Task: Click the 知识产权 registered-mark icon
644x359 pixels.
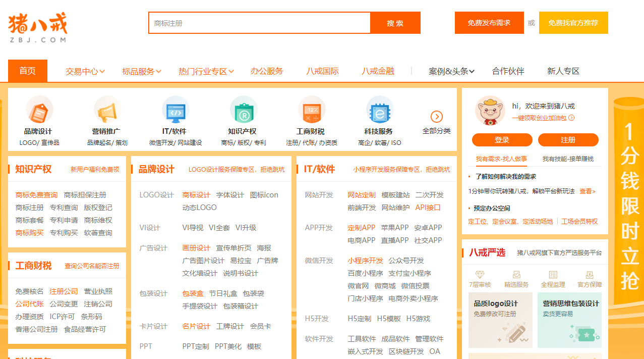Action: tap(244, 110)
